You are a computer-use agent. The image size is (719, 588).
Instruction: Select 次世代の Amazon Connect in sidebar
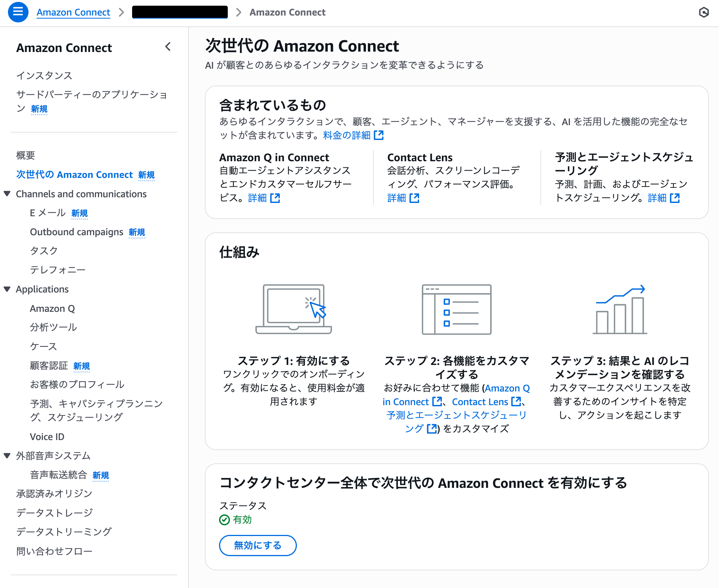[x=74, y=175]
